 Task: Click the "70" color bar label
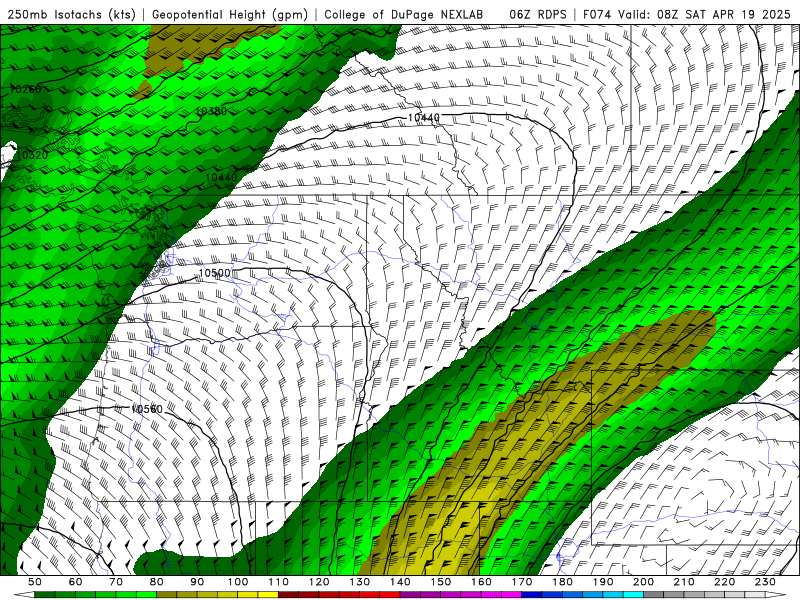coord(116,582)
